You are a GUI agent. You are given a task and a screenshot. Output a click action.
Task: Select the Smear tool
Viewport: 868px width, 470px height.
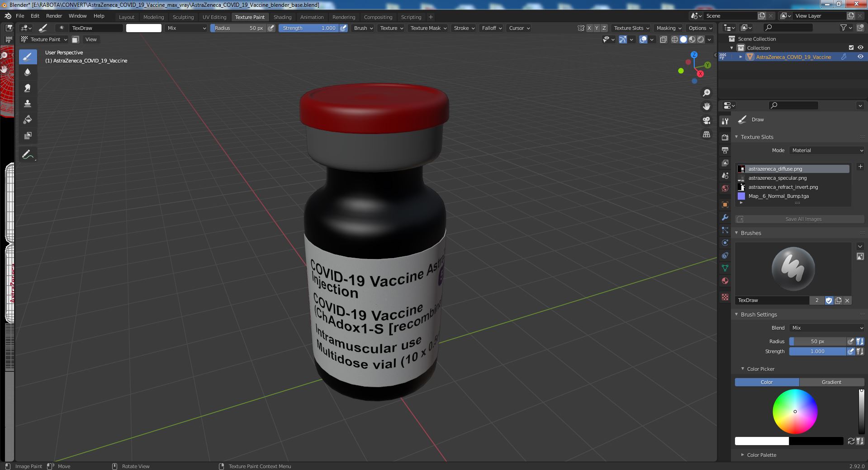coord(28,88)
